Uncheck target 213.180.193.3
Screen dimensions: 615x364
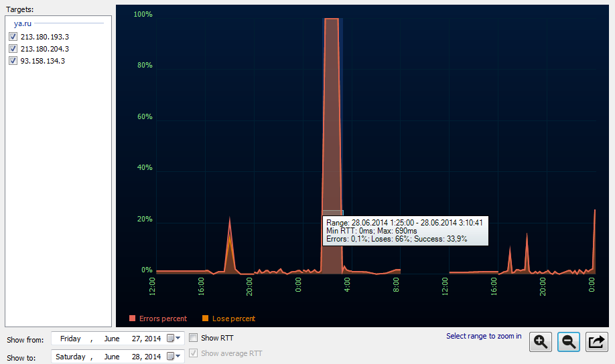coord(13,37)
